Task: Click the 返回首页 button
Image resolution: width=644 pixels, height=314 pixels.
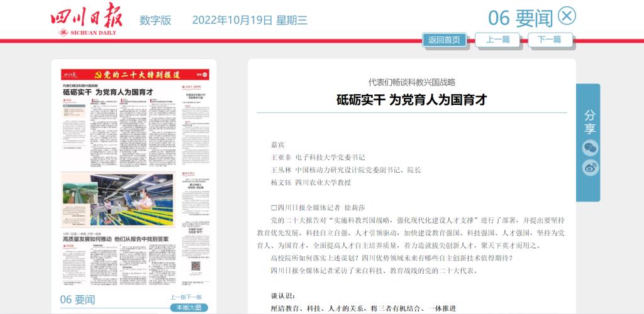Action: (444, 40)
